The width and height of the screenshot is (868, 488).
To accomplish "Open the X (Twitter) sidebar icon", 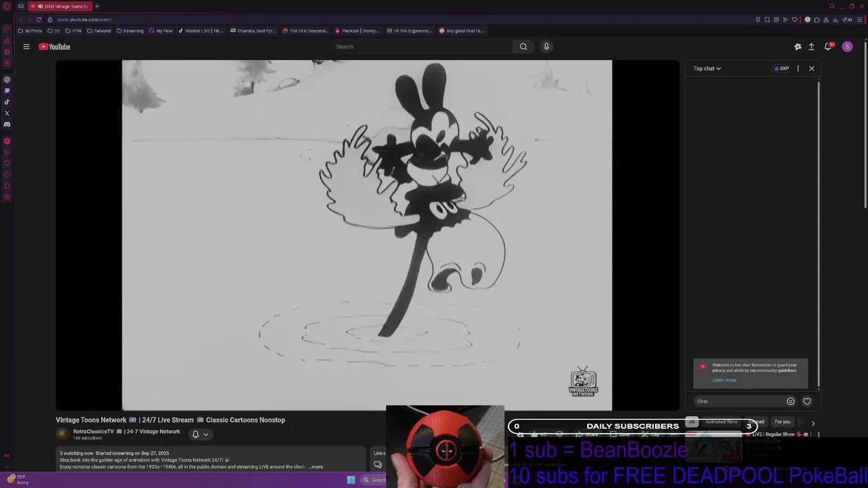I will pos(7,113).
